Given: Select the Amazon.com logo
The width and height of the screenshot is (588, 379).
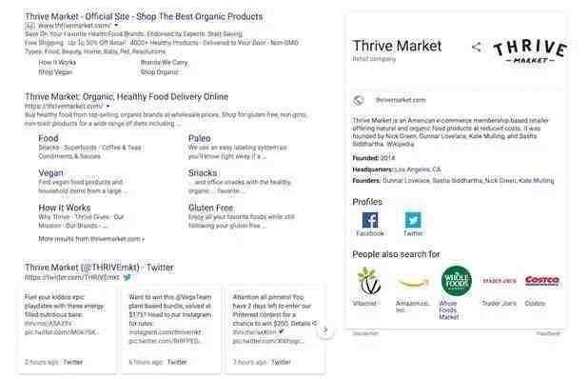Looking at the screenshot, I should [x=413, y=282].
